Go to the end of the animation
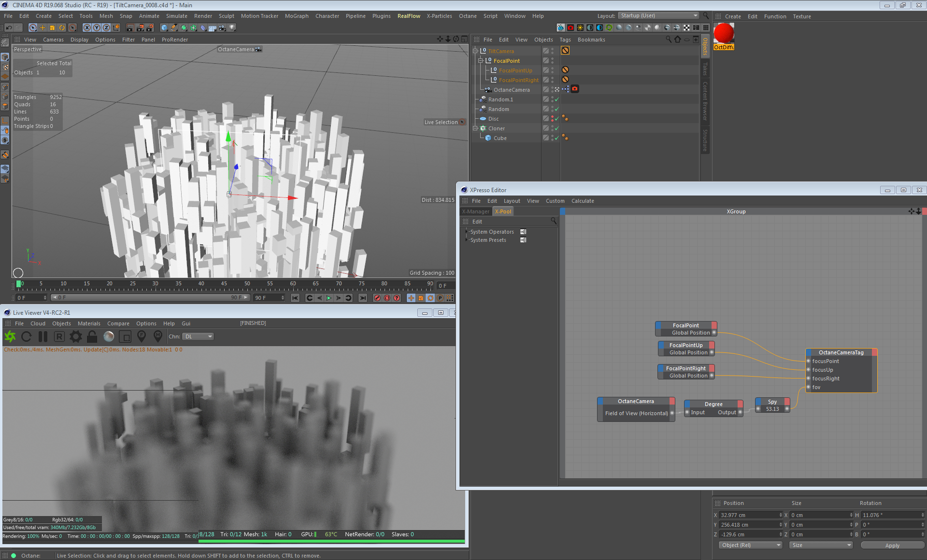 click(363, 298)
